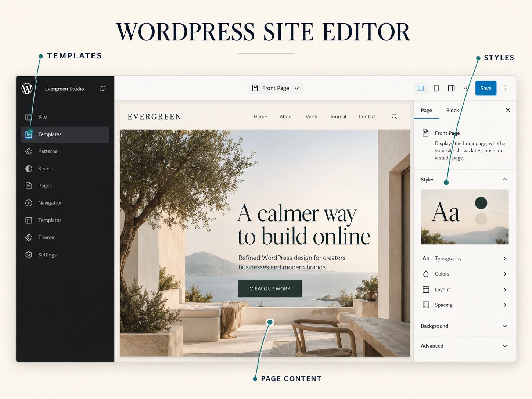Open Patterns in the sidebar

pyautogui.click(x=65, y=151)
